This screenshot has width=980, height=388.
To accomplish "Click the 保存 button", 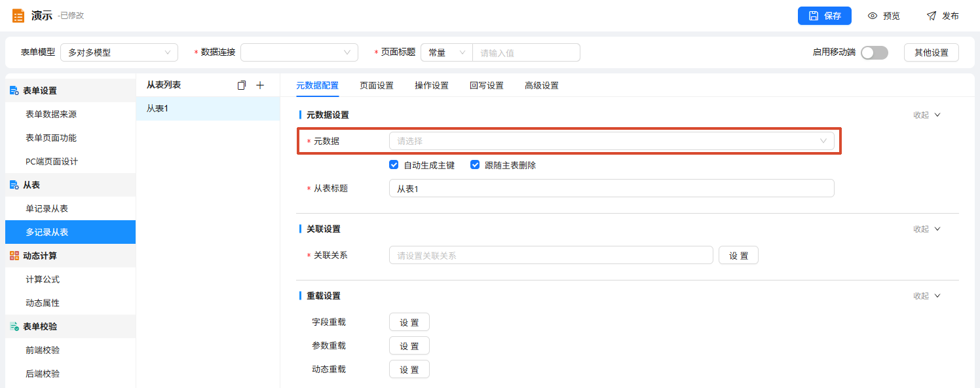I will point(825,16).
